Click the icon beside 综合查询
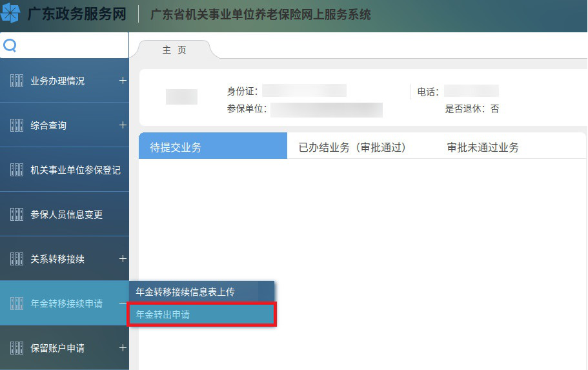Viewport: 588px width, 370px height. 17,125
